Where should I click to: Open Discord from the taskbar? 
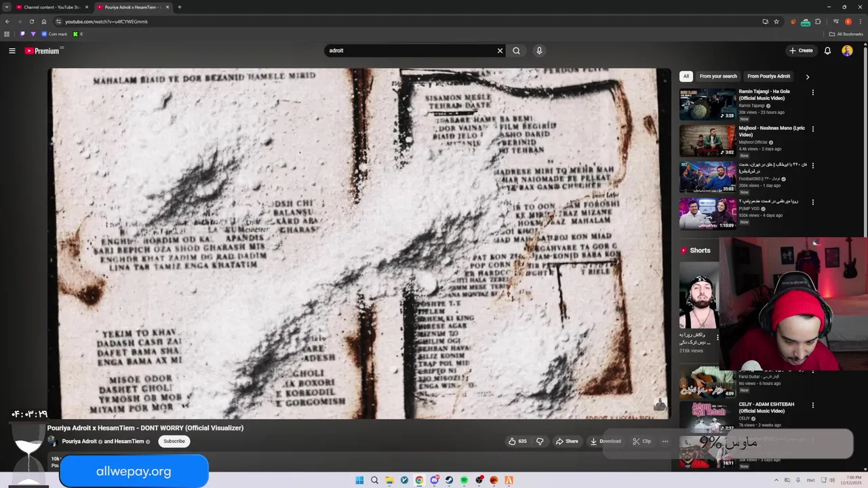click(434, 481)
